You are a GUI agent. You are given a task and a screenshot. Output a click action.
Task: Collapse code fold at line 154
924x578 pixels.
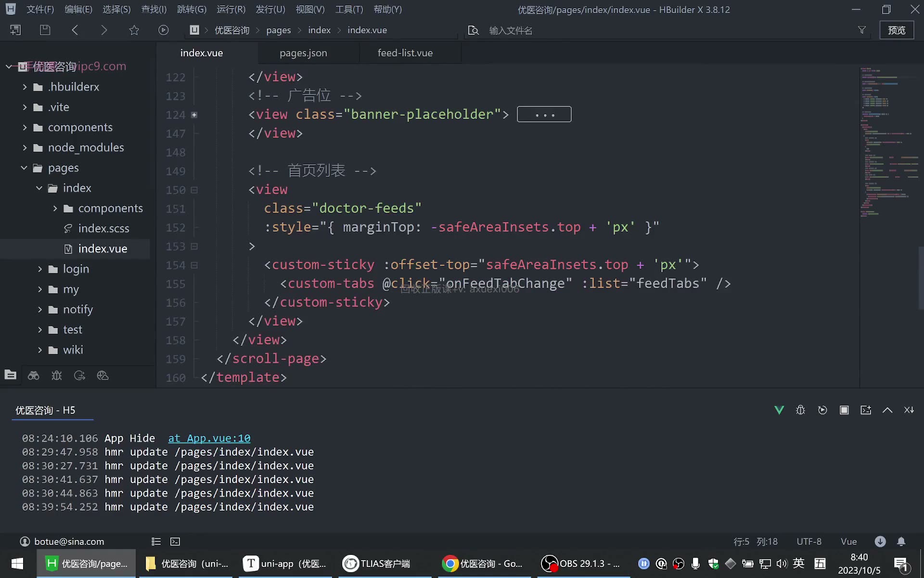coord(194,265)
